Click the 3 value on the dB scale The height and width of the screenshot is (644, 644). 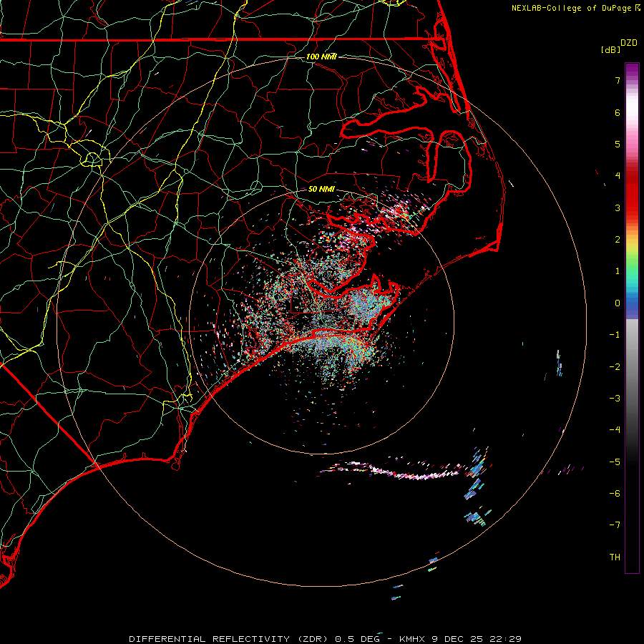point(618,208)
